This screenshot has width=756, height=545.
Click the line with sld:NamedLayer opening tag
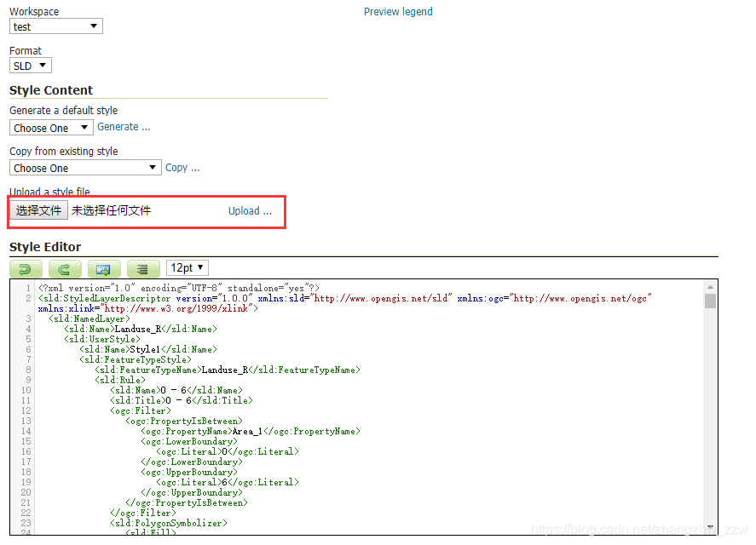(x=89, y=318)
